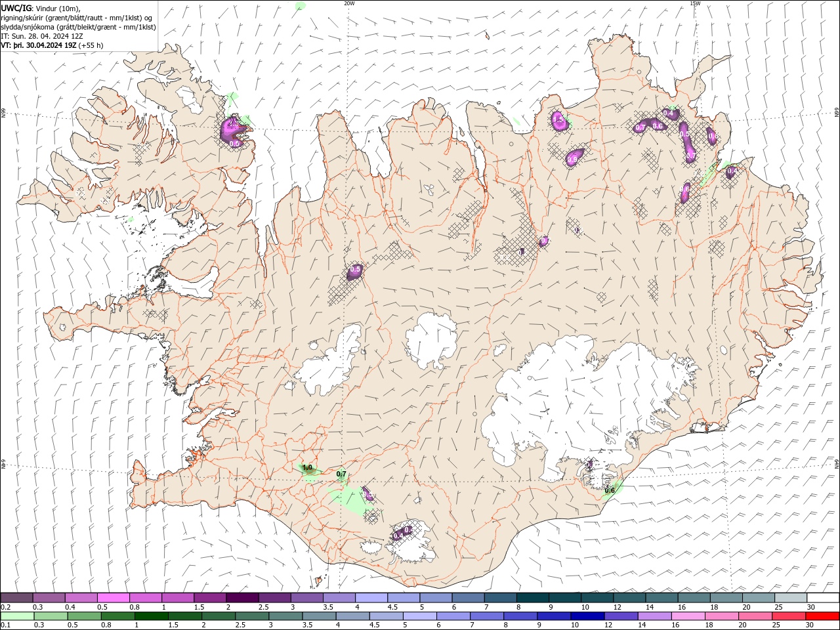Click the pale grey swatch between 25 and 30, upper scale
This screenshot has width=840, height=630.
[x=789, y=598]
